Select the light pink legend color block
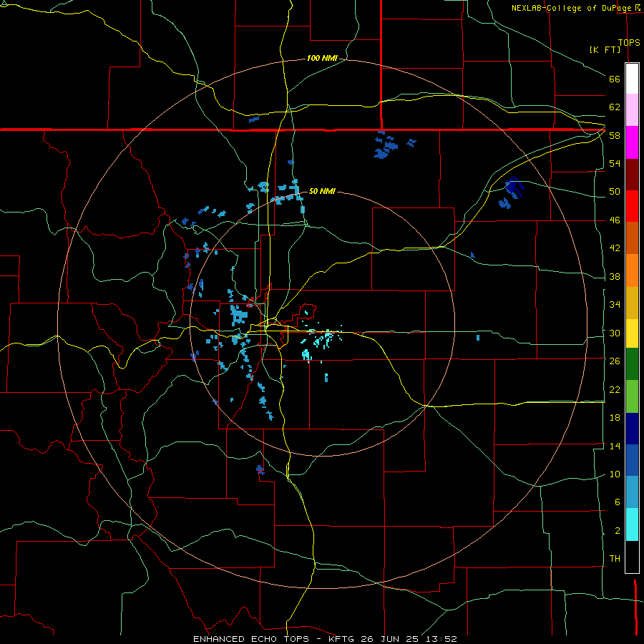 pyautogui.click(x=632, y=110)
